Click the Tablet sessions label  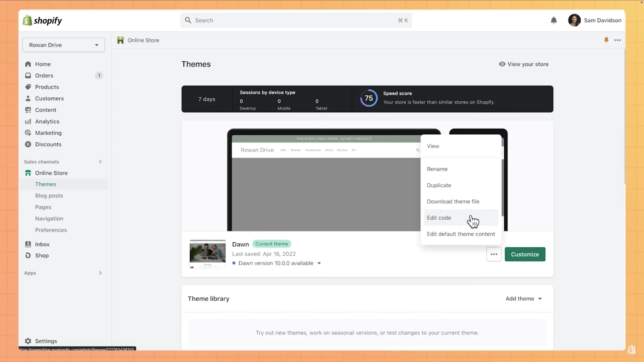321,108
